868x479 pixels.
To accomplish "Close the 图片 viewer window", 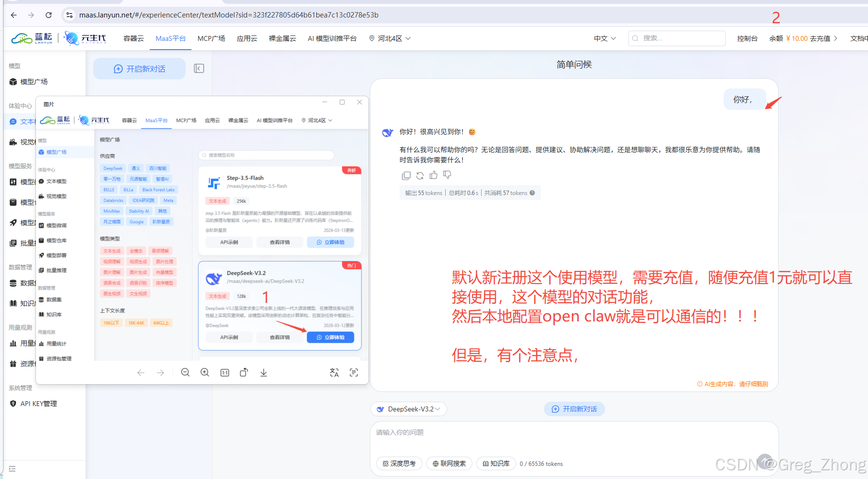I will 360,102.
